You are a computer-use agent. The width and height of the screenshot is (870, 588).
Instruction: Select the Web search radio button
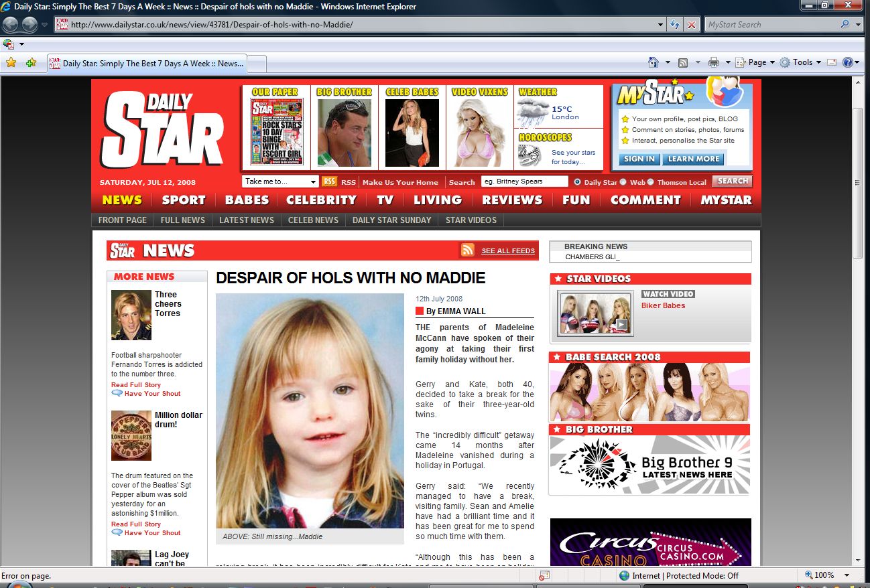[623, 181]
